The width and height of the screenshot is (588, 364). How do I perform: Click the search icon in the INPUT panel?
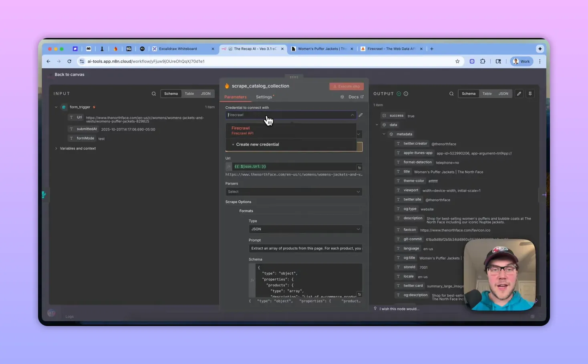(x=154, y=94)
